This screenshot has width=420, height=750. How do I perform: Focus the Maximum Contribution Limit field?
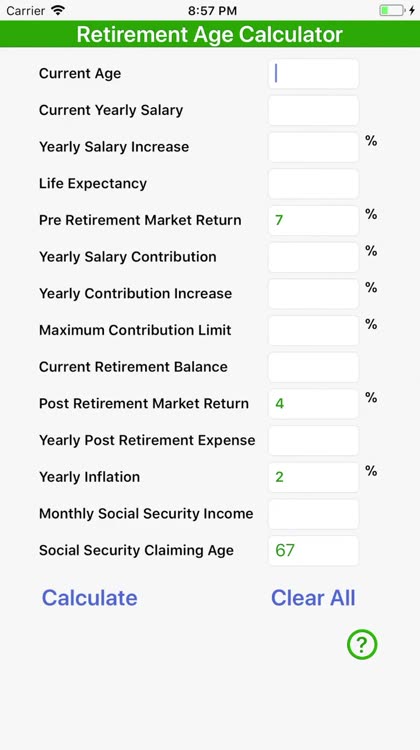[x=313, y=331]
